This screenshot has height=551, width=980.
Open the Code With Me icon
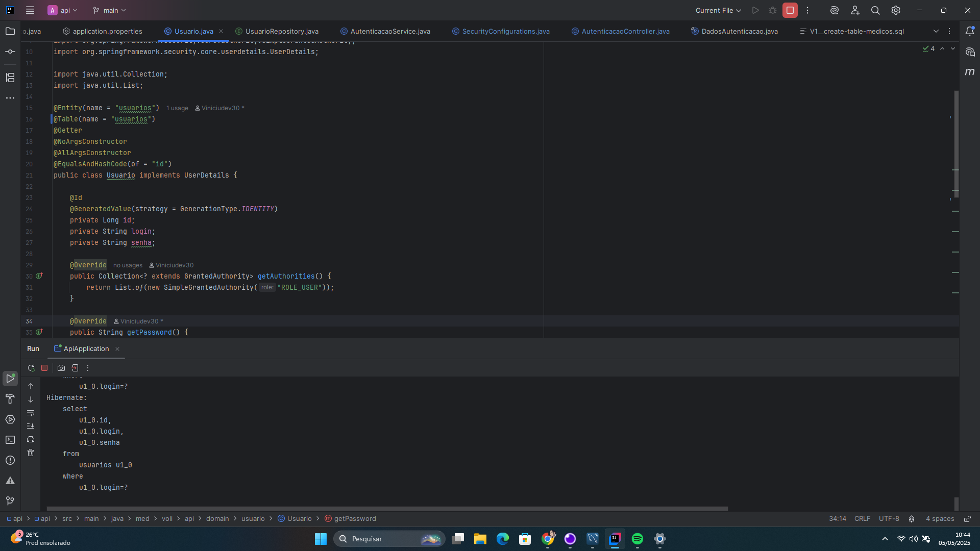coord(855,10)
